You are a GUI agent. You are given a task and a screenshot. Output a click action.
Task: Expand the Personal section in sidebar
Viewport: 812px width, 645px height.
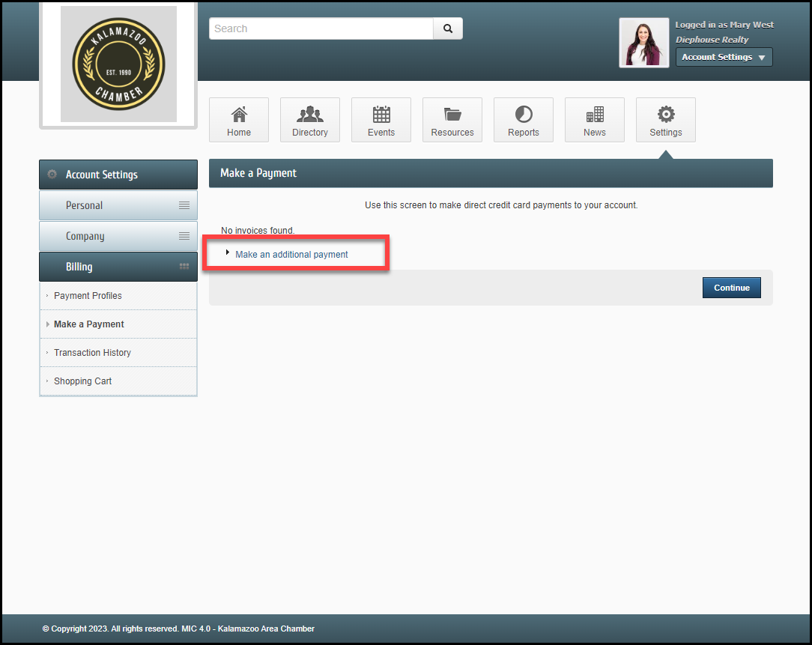click(x=118, y=205)
